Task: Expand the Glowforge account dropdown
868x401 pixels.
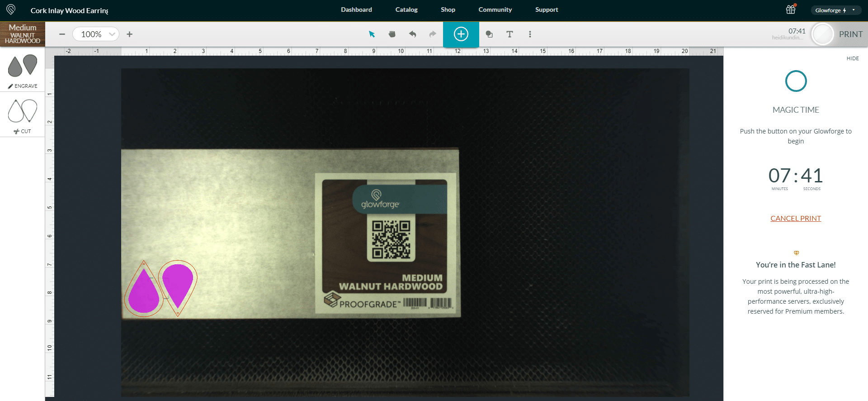Action: (836, 10)
